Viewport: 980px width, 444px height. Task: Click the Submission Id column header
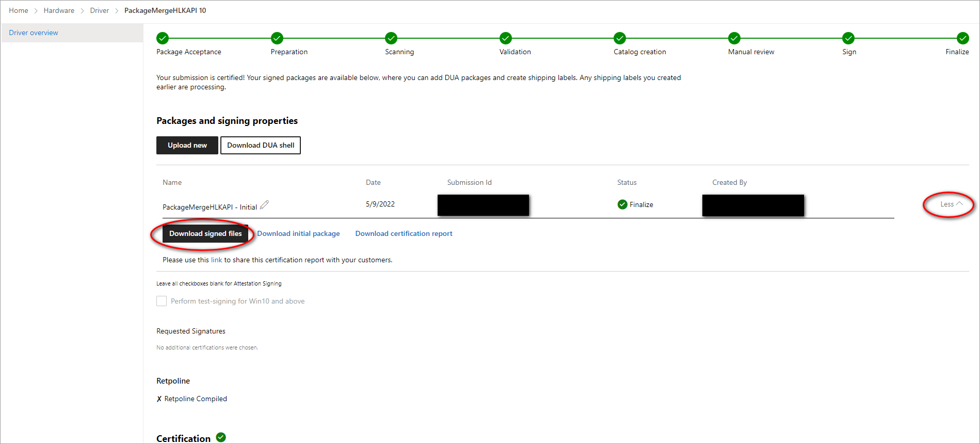click(469, 182)
